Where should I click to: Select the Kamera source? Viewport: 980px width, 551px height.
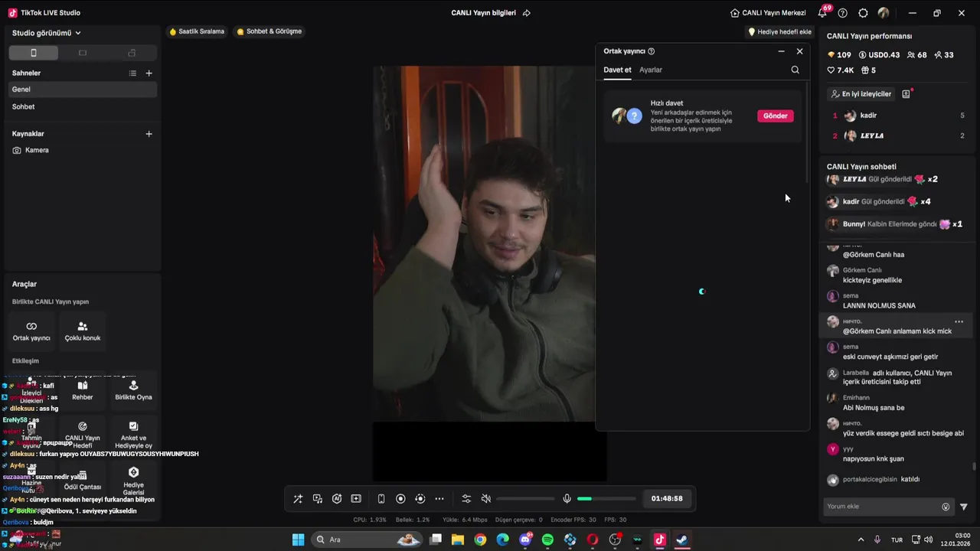point(83,151)
